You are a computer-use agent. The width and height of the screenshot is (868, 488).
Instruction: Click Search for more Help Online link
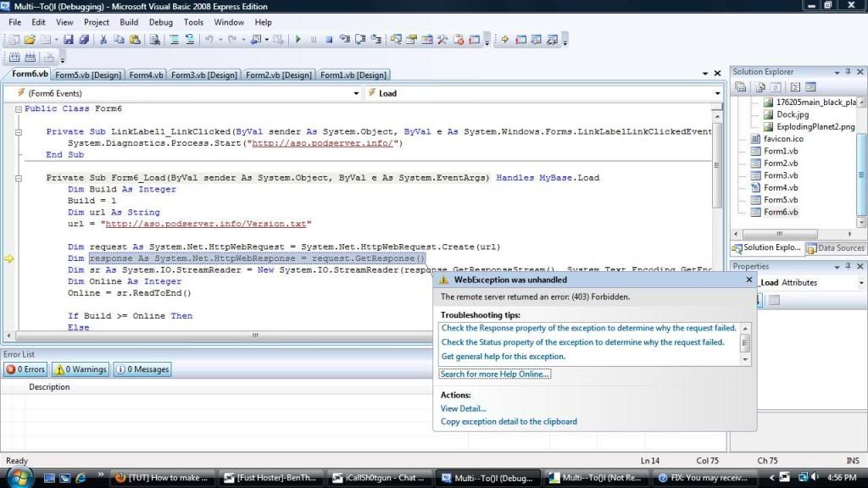point(495,374)
